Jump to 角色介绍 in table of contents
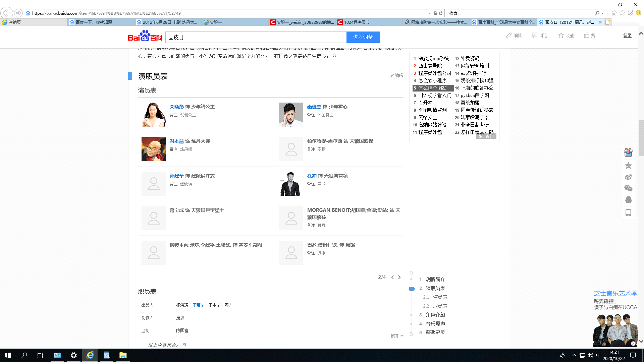Screen dimensions: 644x362 tap(435, 315)
